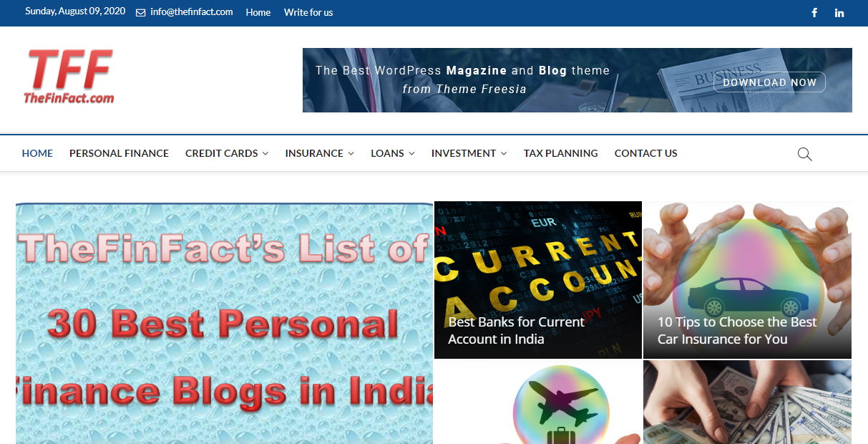Open the Facebook icon in top bar
The width and height of the screenshot is (868, 444).
814,13
